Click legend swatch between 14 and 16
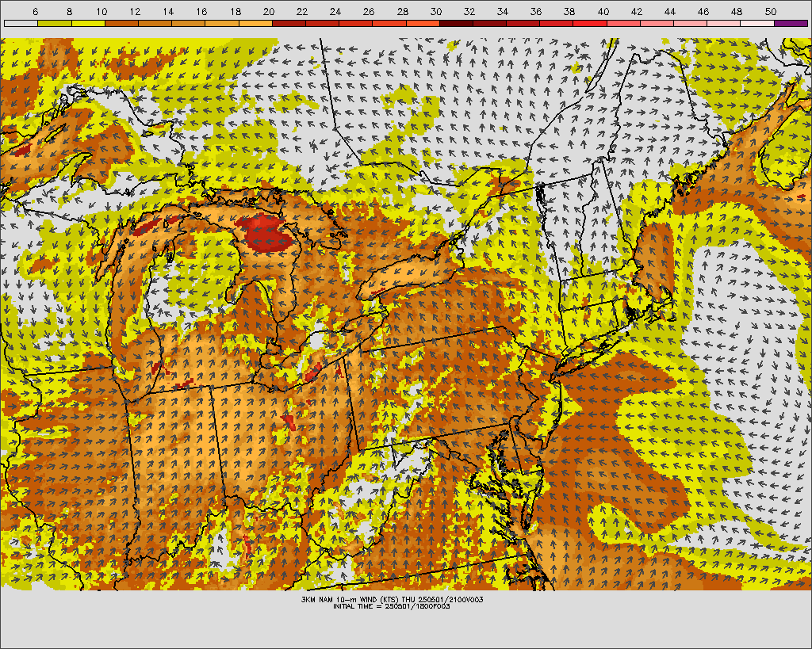The image size is (812, 649). (x=188, y=23)
